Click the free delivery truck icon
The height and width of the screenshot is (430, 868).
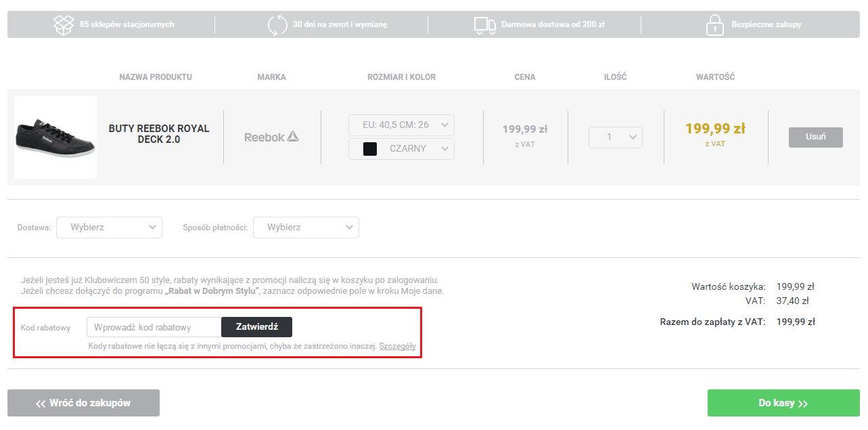pyautogui.click(x=484, y=25)
